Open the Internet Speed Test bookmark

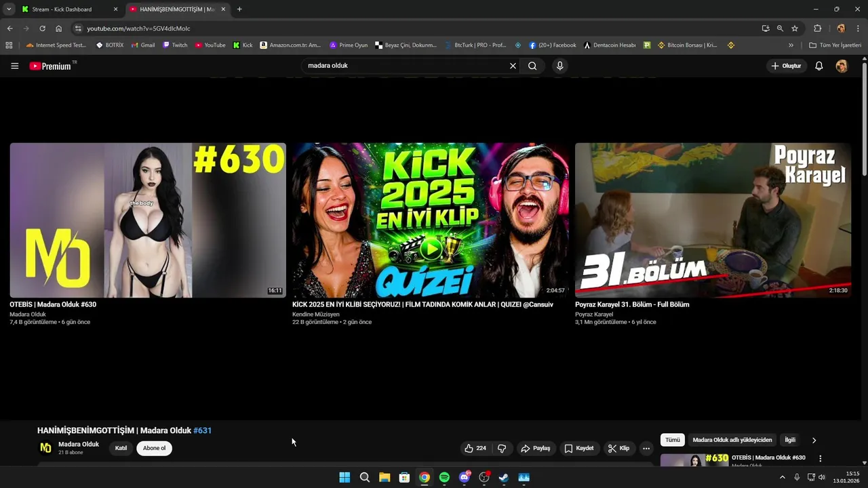coord(56,45)
